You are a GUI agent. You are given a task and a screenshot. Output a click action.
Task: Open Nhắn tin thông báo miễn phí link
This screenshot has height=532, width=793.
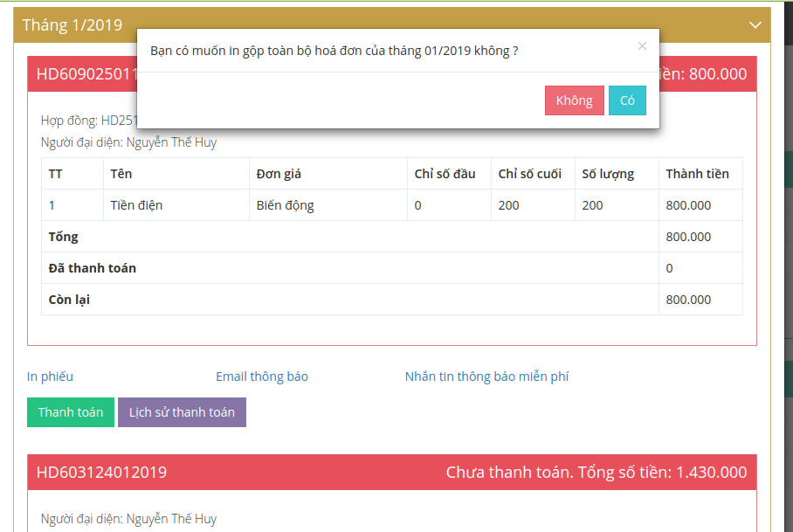(486, 377)
